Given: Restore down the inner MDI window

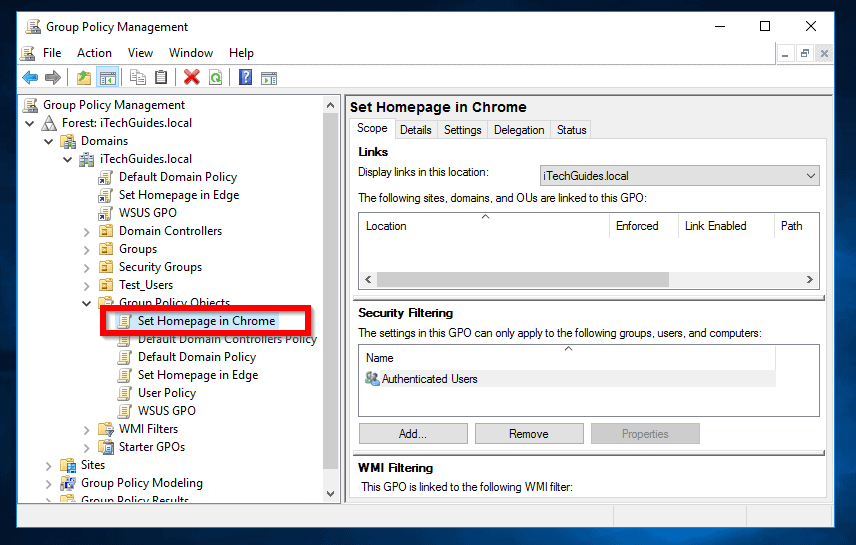Looking at the screenshot, I should click(805, 54).
